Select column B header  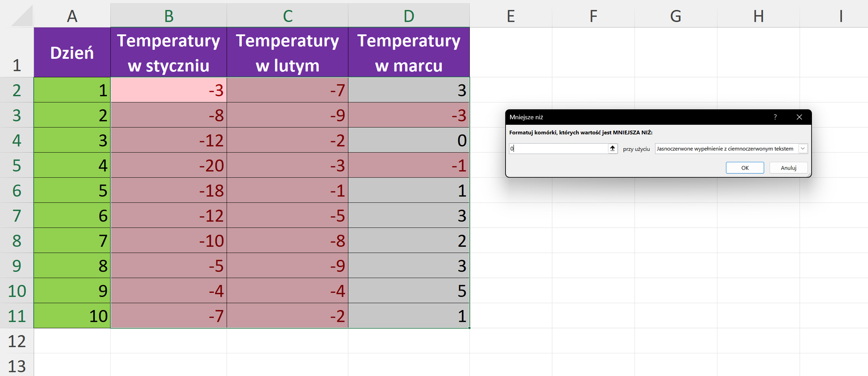(x=169, y=16)
